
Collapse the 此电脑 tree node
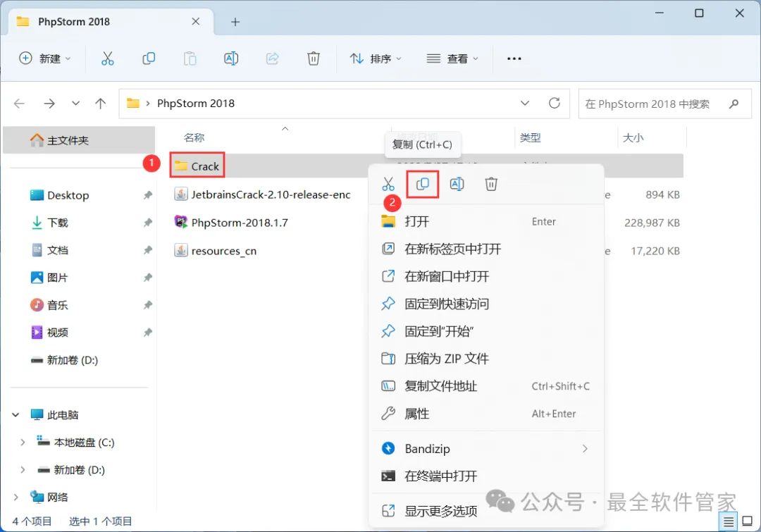[16, 414]
